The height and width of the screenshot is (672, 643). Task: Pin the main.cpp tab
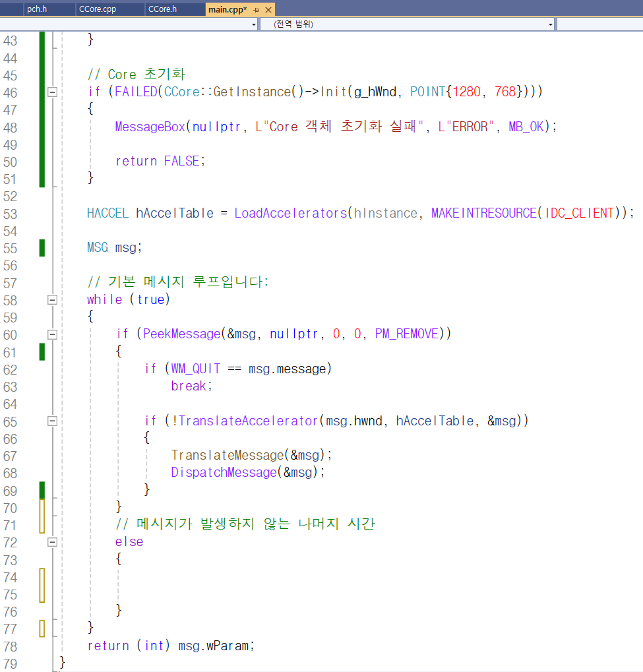click(x=257, y=10)
